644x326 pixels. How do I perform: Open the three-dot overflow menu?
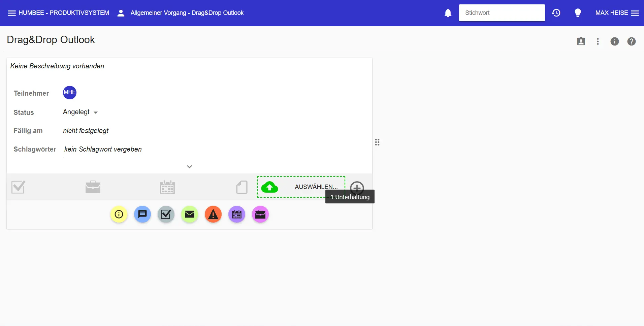pos(598,41)
